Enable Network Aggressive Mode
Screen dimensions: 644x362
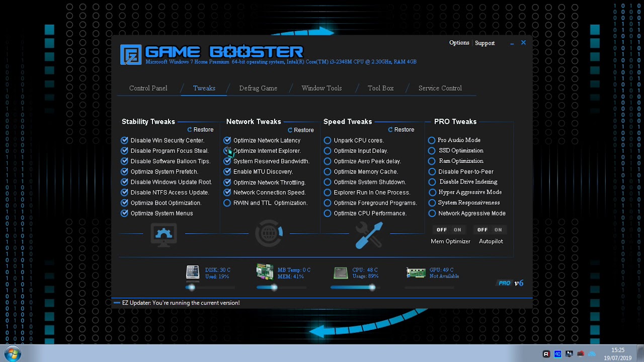tap(432, 213)
